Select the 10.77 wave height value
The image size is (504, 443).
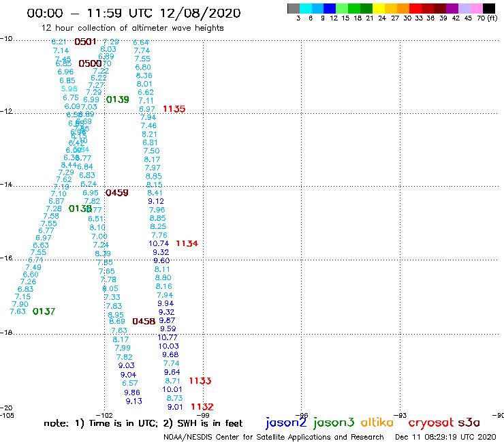(168, 337)
